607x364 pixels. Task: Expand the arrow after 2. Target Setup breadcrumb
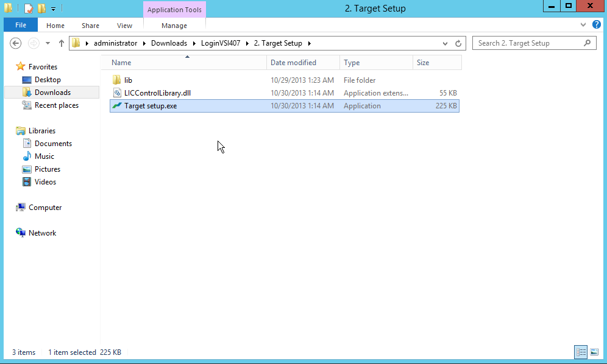(310, 43)
